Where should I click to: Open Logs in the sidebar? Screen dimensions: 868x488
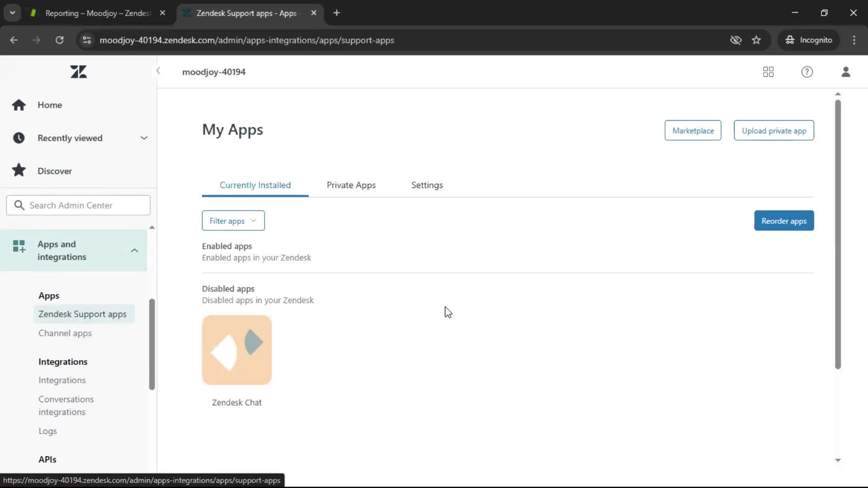(x=47, y=431)
